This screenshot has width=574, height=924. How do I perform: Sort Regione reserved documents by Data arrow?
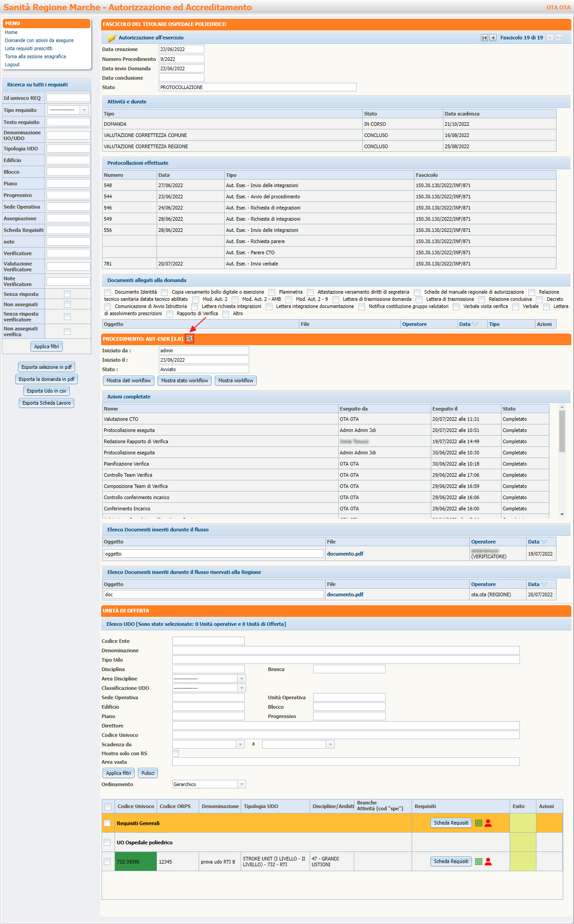(x=544, y=584)
